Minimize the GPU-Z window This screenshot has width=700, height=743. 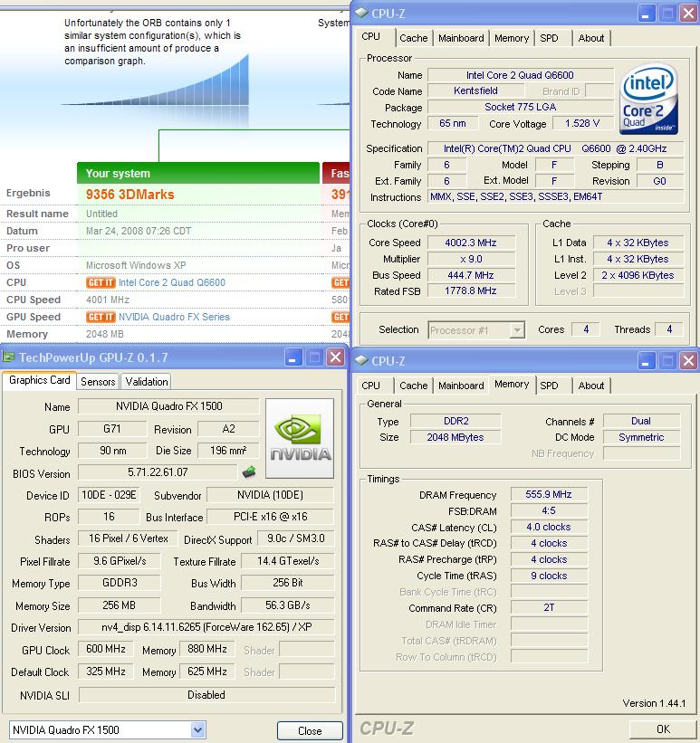(292, 357)
